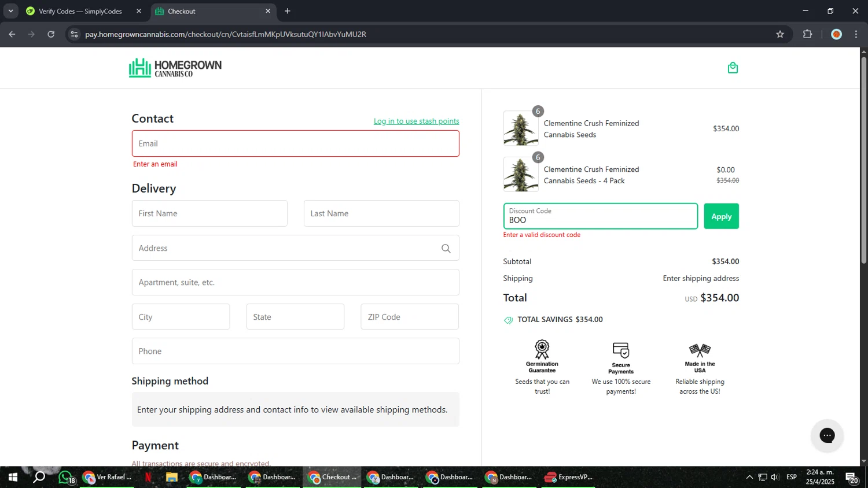
Task: Open ExpressVPN from the taskbar
Action: click(x=569, y=477)
